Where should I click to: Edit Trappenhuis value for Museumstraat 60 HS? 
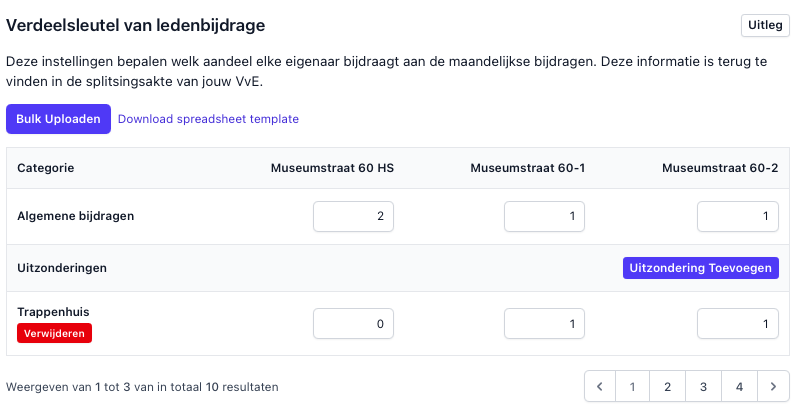353,323
